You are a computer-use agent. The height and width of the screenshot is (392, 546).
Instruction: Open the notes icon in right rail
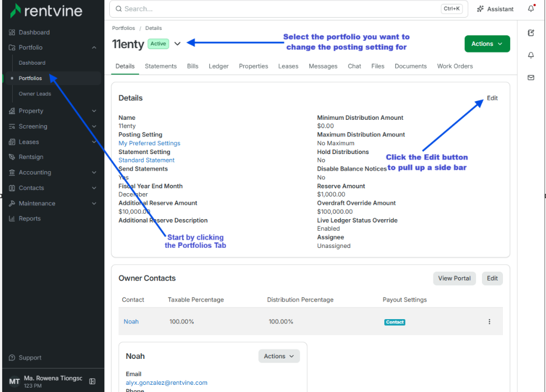[x=531, y=33]
